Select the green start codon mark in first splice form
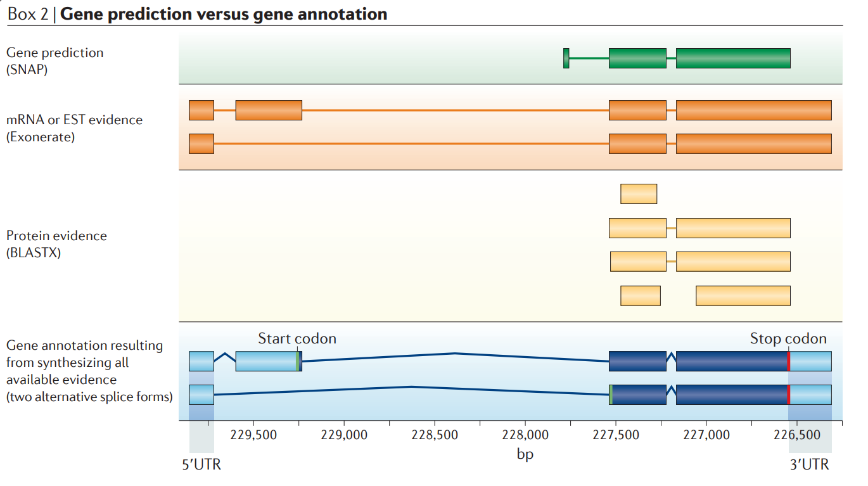This screenshot has width=868, height=486. point(297,361)
